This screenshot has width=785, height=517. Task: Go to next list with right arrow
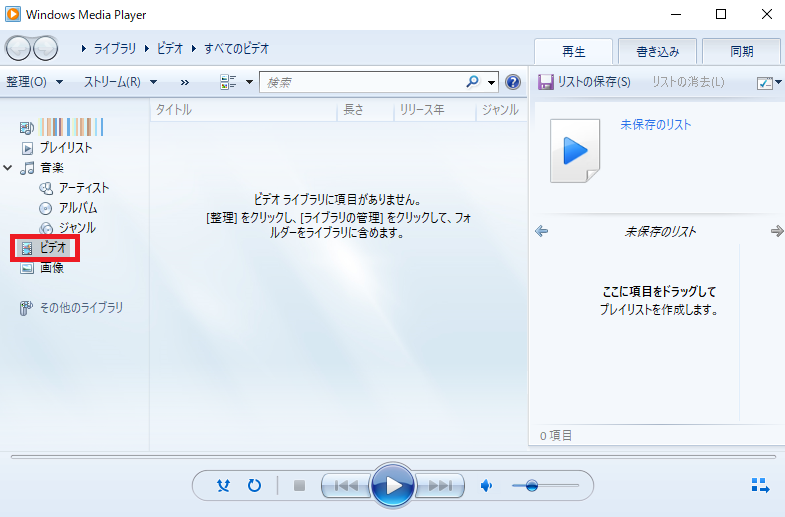777,231
